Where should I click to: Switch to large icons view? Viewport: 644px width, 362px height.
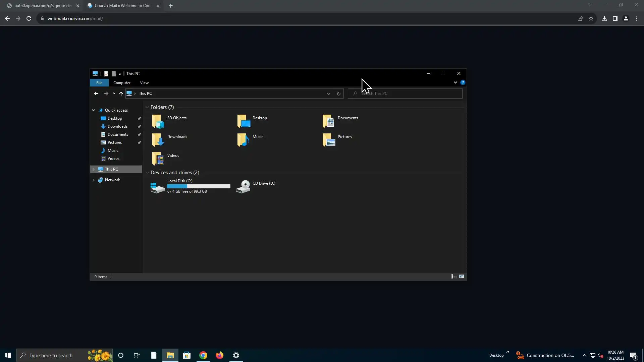(462, 277)
